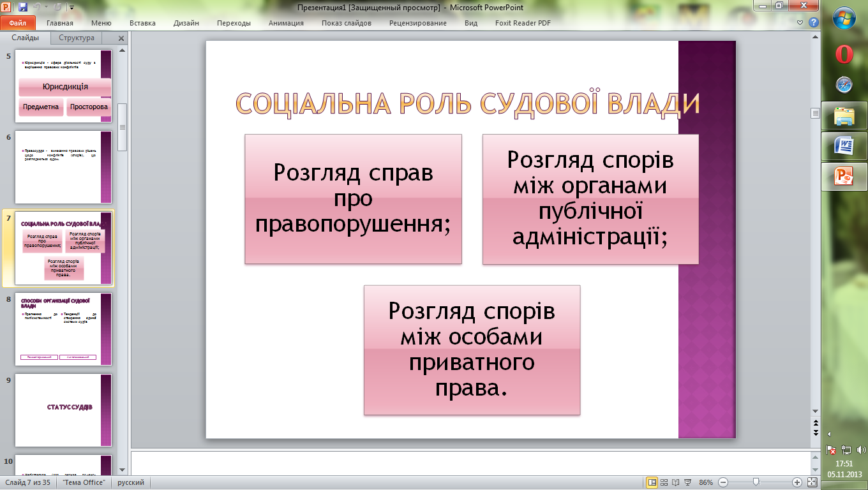Open the Рецензирование ribbon tab
Screen dimensions: 868x490
point(418,23)
